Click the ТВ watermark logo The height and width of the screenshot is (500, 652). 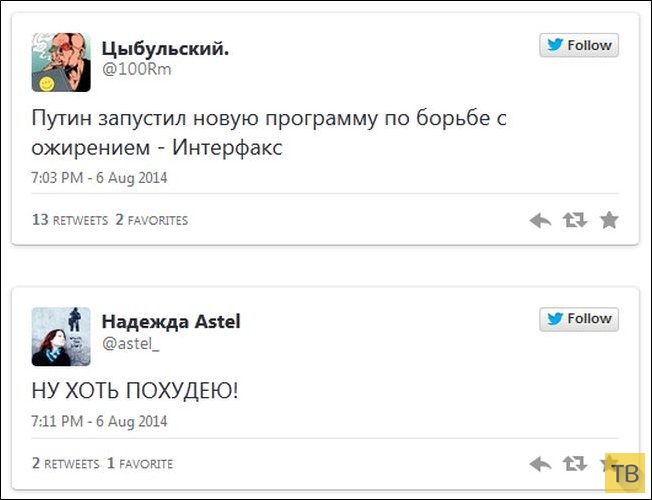pyautogui.click(x=627, y=473)
